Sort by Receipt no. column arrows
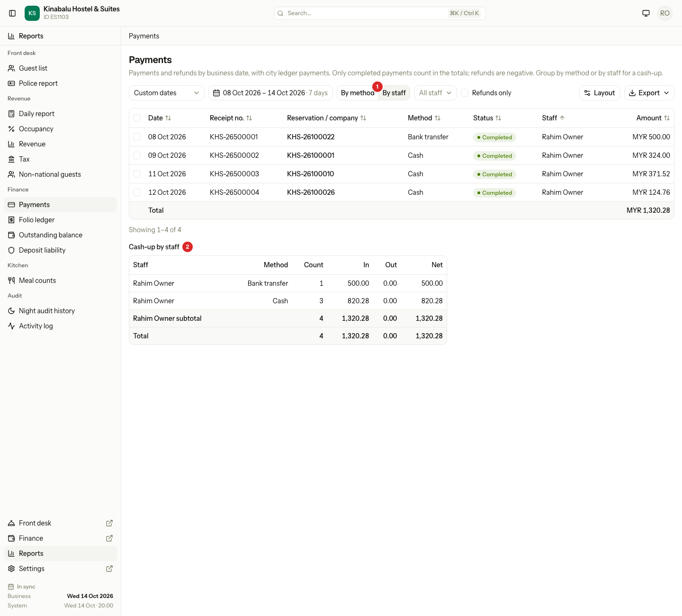This screenshot has width=682, height=616. pyautogui.click(x=249, y=118)
